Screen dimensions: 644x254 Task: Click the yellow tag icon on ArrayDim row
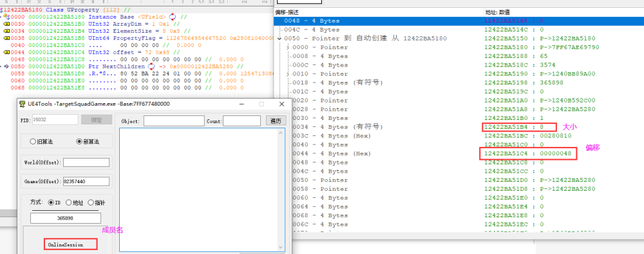(x=6, y=24)
